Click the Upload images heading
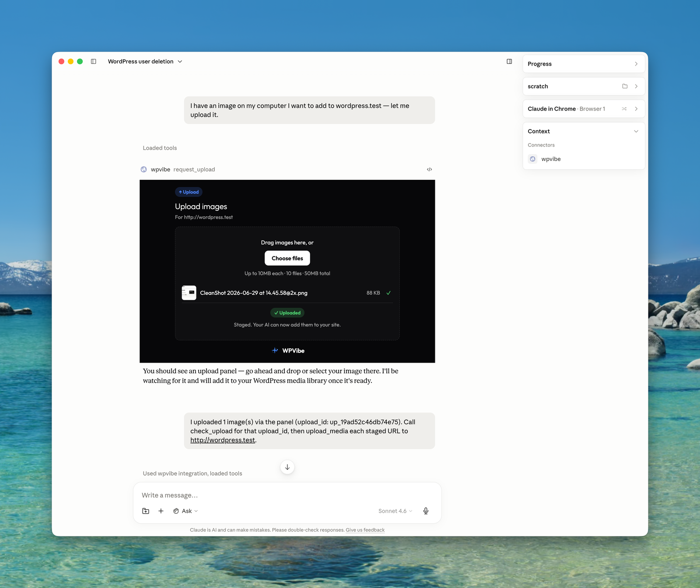This screenshot has width=700, height=588. pyautogui.click(x=201, y=206)
